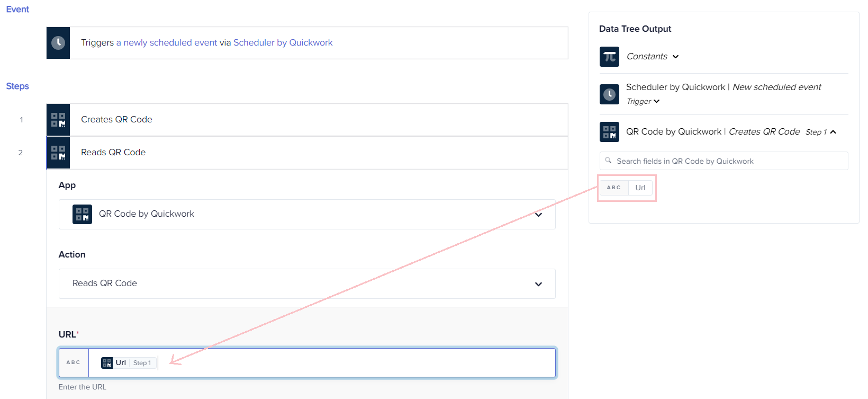Click the QR Code icon in Data Tree Output
This screenshot has width=868, height=399.
[x=609, y=132]
